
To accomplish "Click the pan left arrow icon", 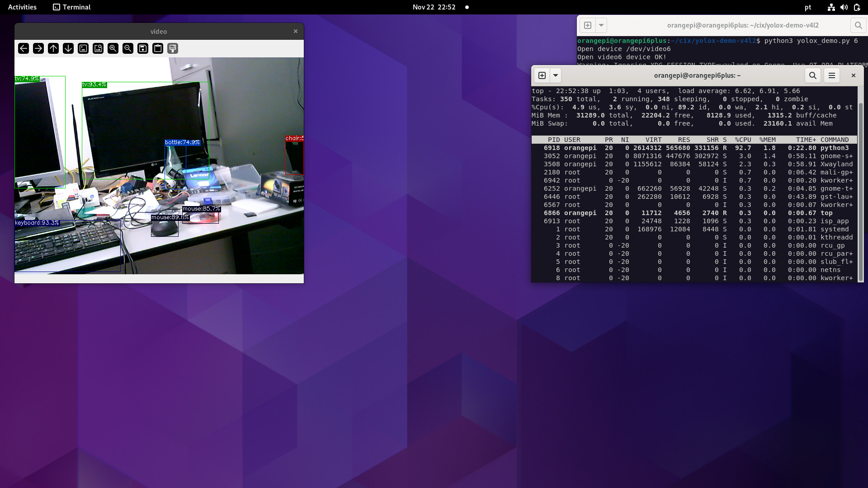I will (24, 48).
